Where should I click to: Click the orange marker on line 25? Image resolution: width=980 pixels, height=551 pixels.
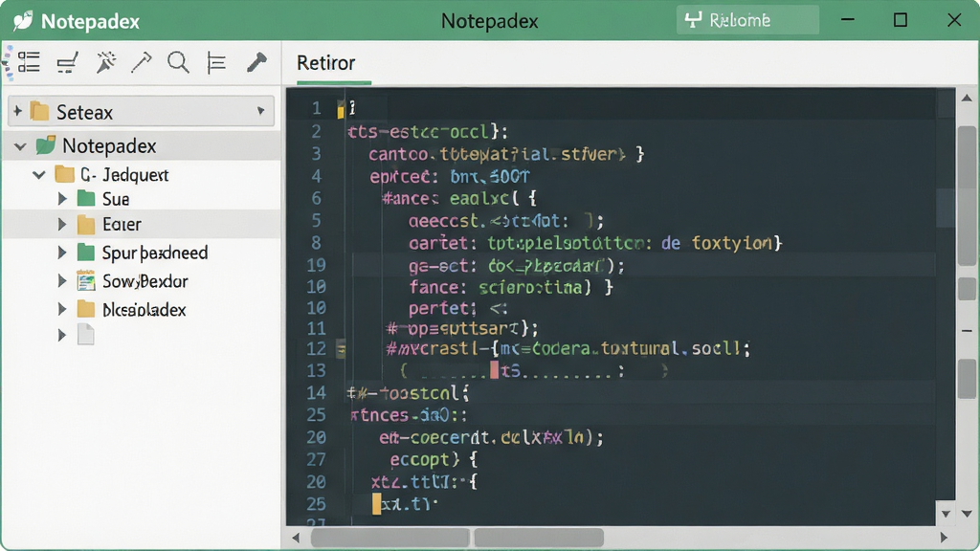376,504
